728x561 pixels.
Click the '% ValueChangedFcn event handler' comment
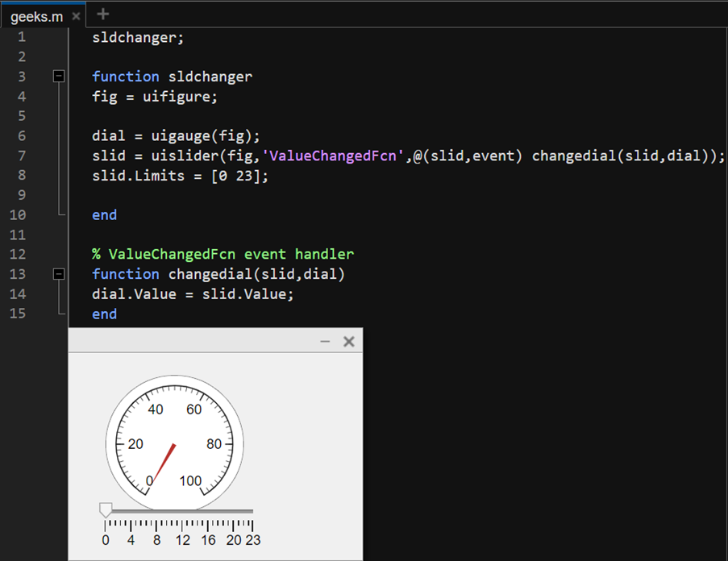[x=223, y=254]
